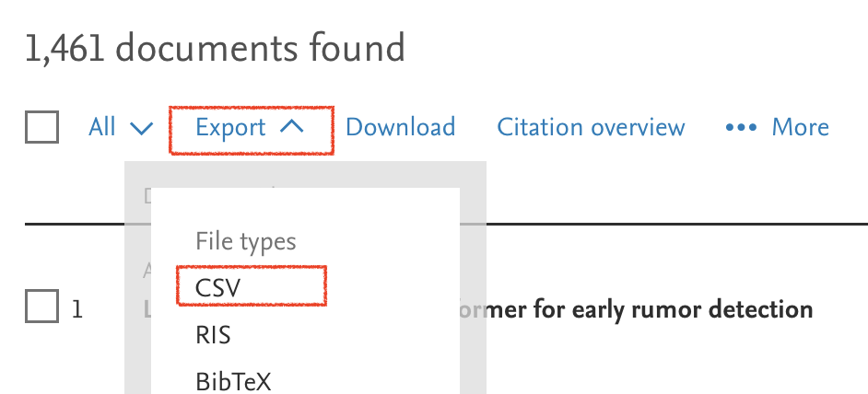Open Citation overview
Viewport: 868px width, 394px height.
coord(591,127)
